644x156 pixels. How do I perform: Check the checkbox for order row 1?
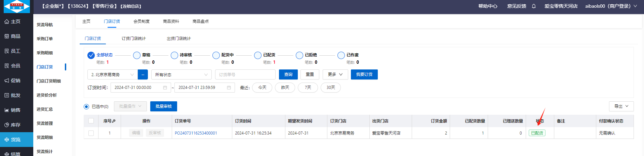(91, 133)
